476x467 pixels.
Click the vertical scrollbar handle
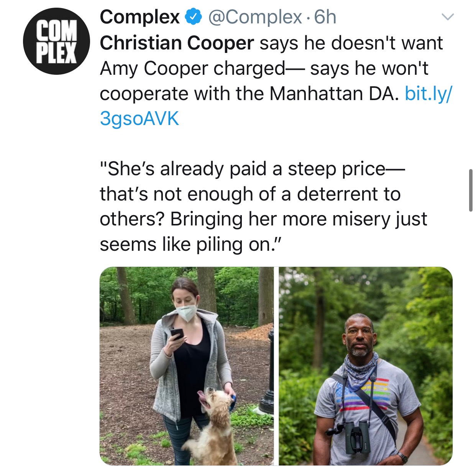click(471, 190)
